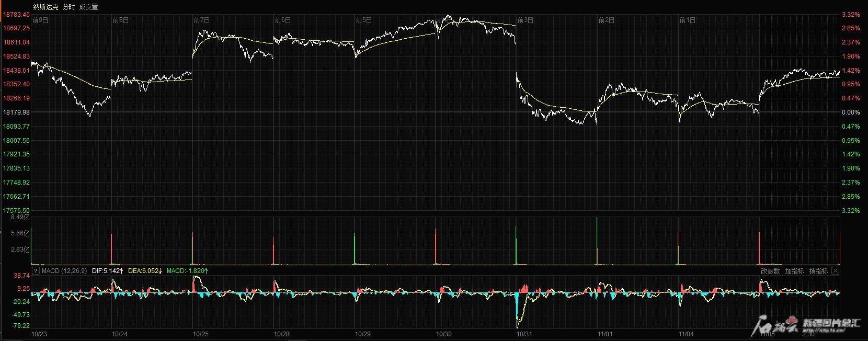
Task: Select the MACD (12,26,9) indicator label
Action: click(64, 271)
